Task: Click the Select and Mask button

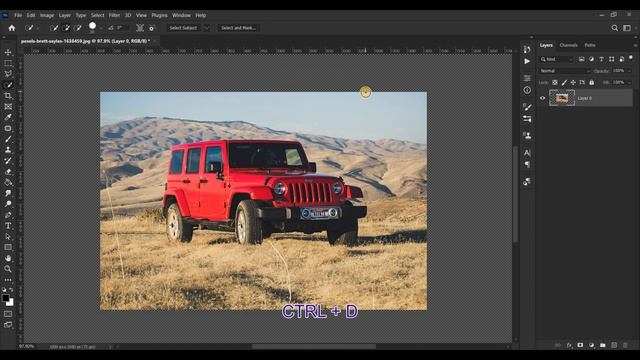Action: point(238,28)
